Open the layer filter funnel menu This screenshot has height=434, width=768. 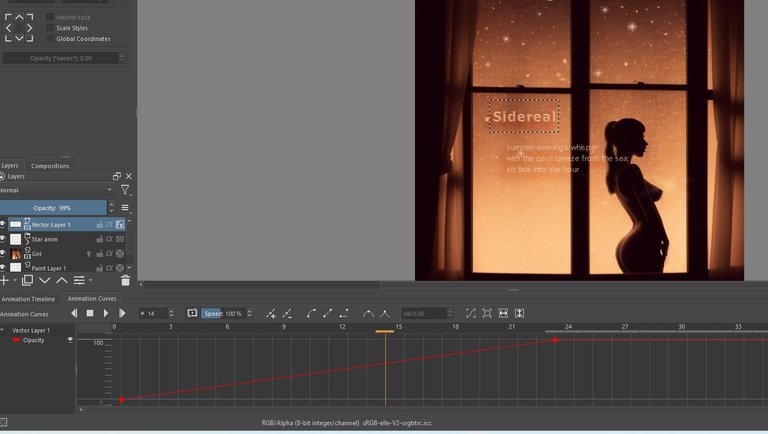point(125,190)
